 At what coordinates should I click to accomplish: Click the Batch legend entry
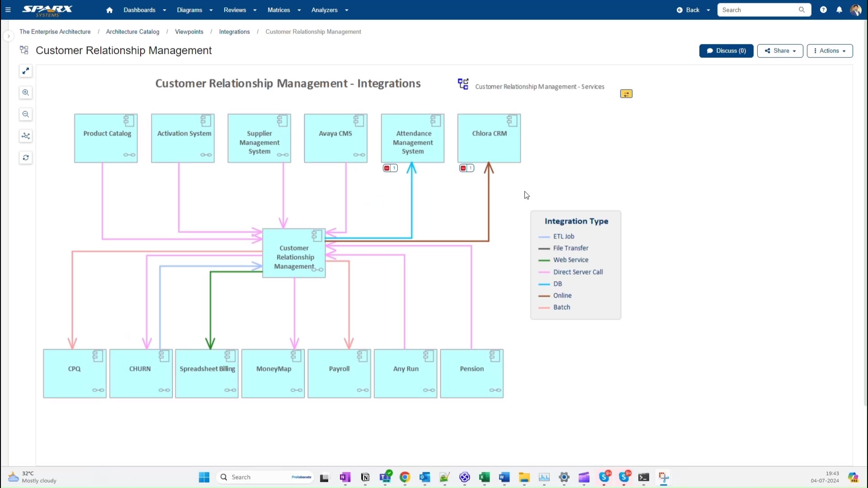click(x=554, y=307)
